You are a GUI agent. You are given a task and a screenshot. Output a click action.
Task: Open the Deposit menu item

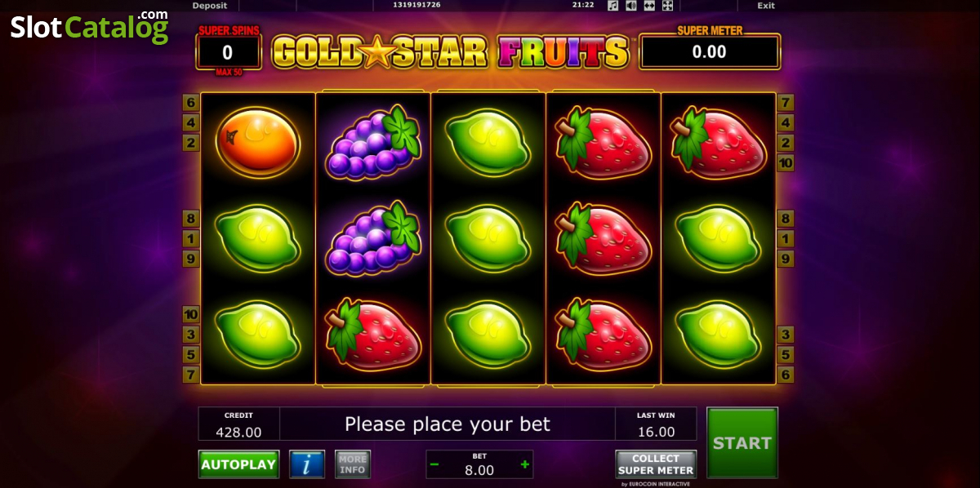210,6
